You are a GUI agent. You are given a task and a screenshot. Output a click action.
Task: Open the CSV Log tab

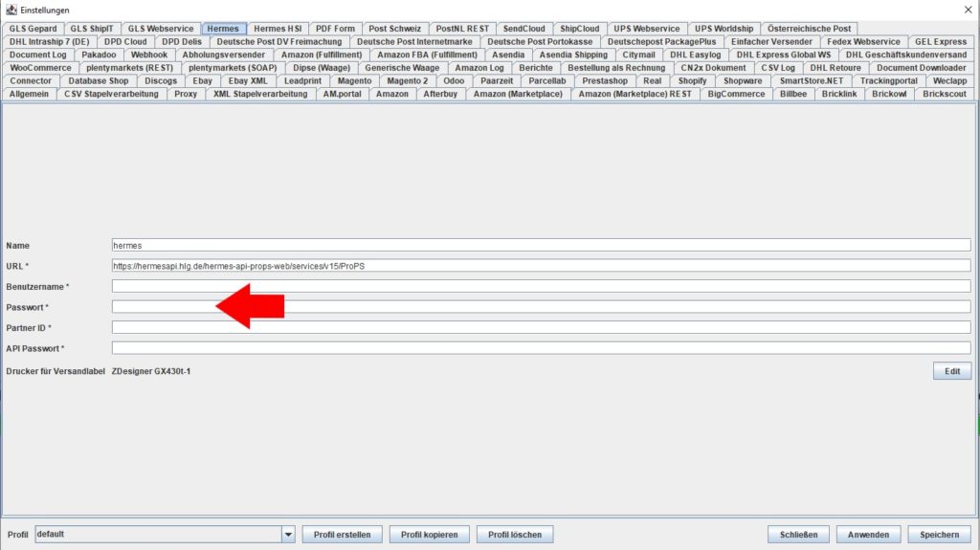[777, 68]
